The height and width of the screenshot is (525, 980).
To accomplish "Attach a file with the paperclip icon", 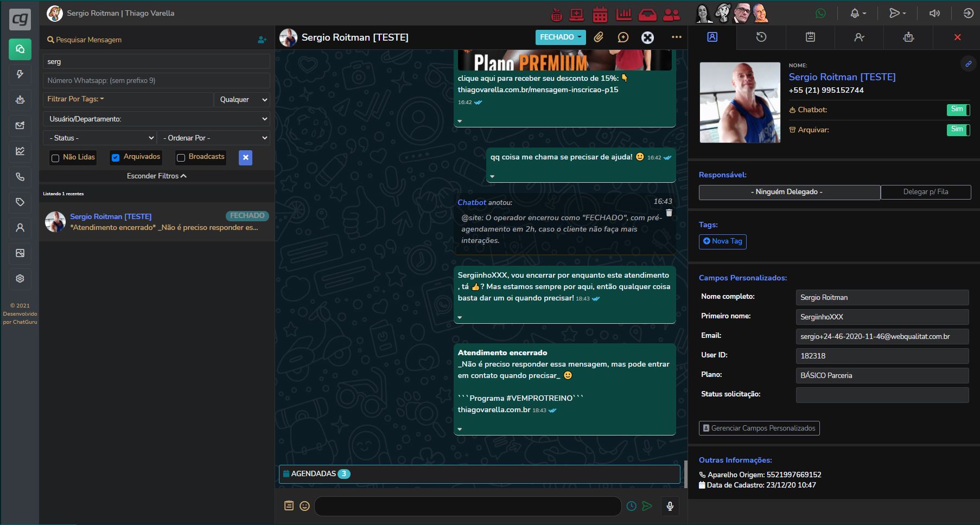I will coord(599,37).
